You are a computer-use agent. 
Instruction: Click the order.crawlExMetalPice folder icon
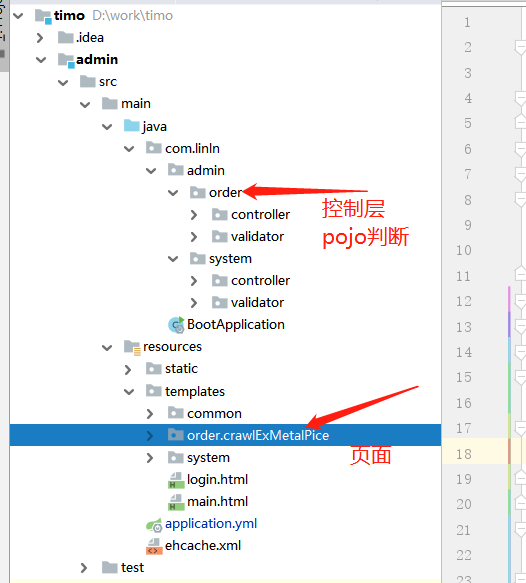[x=175, y=435]
